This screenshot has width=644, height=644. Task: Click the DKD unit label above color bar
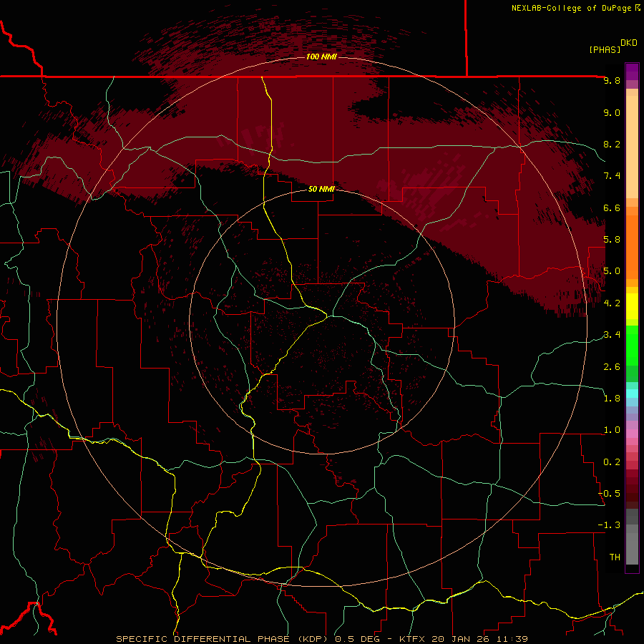click(629, 43)
